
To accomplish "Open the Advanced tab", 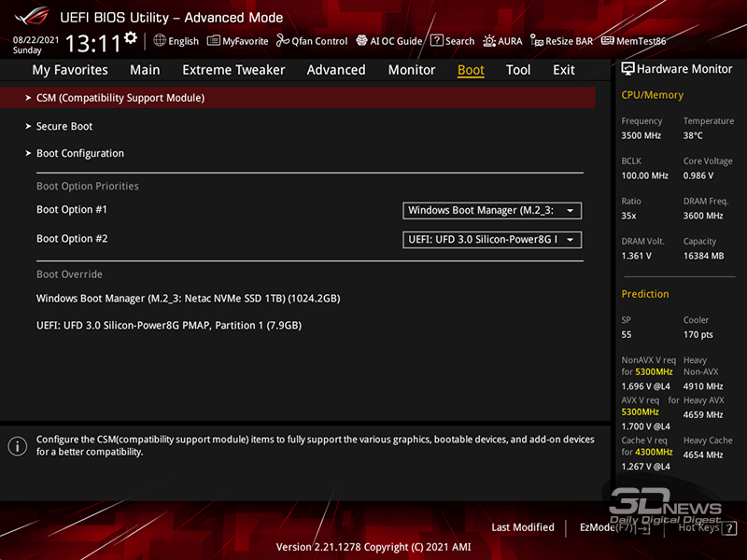I will 336,70.
